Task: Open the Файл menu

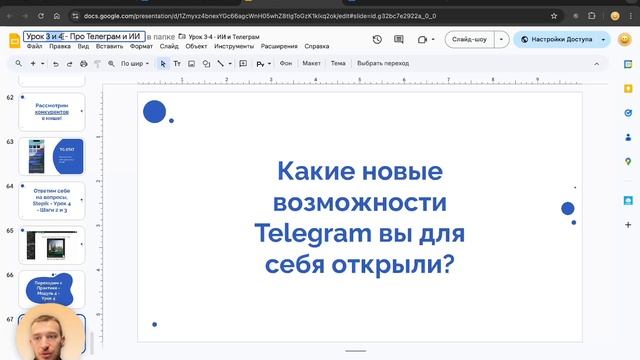Action: tap(35, 47)
